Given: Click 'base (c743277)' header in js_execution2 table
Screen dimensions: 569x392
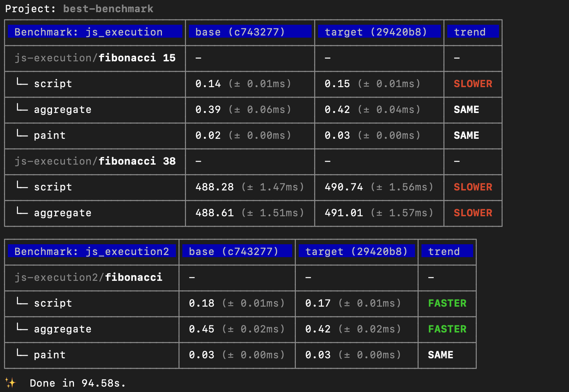Looking at the screenshot, I should pyautogui.click(x=237, y=251).
